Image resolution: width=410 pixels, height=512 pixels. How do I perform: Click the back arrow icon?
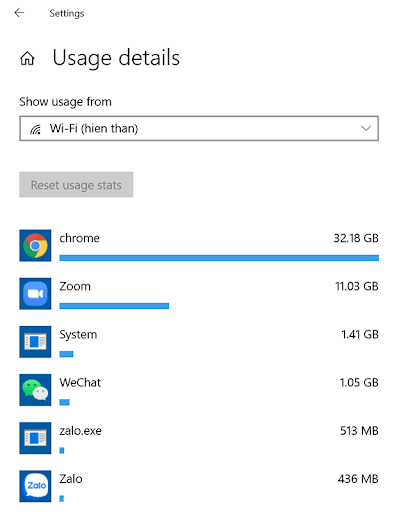19,13
